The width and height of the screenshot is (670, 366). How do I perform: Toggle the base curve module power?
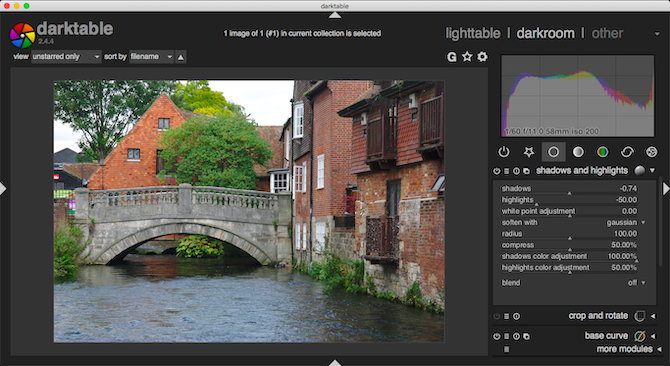pyautogui.click(x=497, y=336)
